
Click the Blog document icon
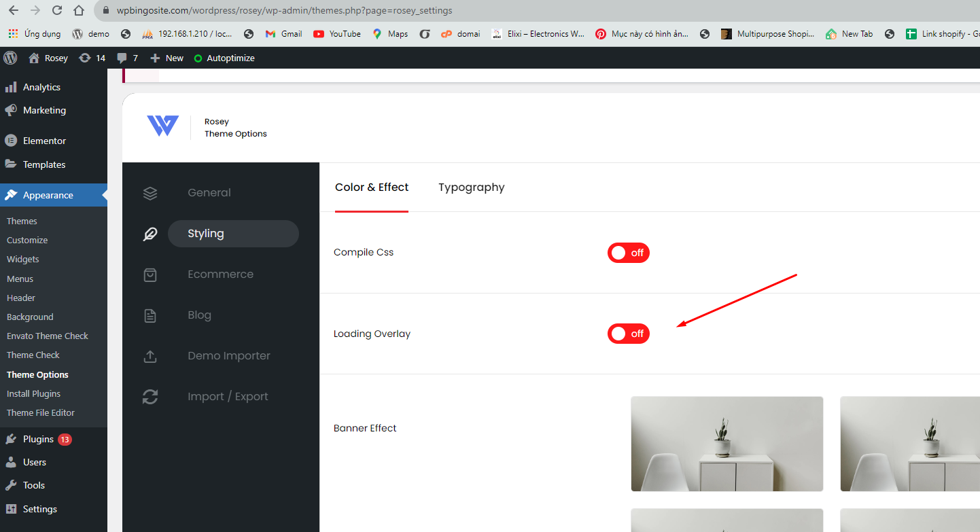point(150,315)
